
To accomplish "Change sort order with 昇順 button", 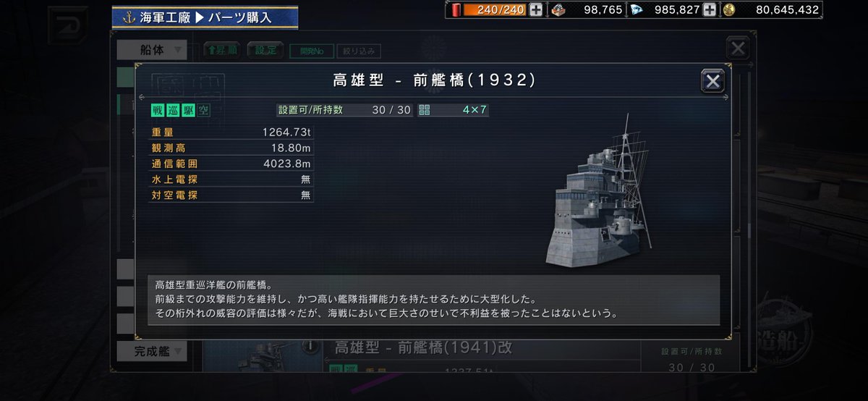I will tap(222, 50).
